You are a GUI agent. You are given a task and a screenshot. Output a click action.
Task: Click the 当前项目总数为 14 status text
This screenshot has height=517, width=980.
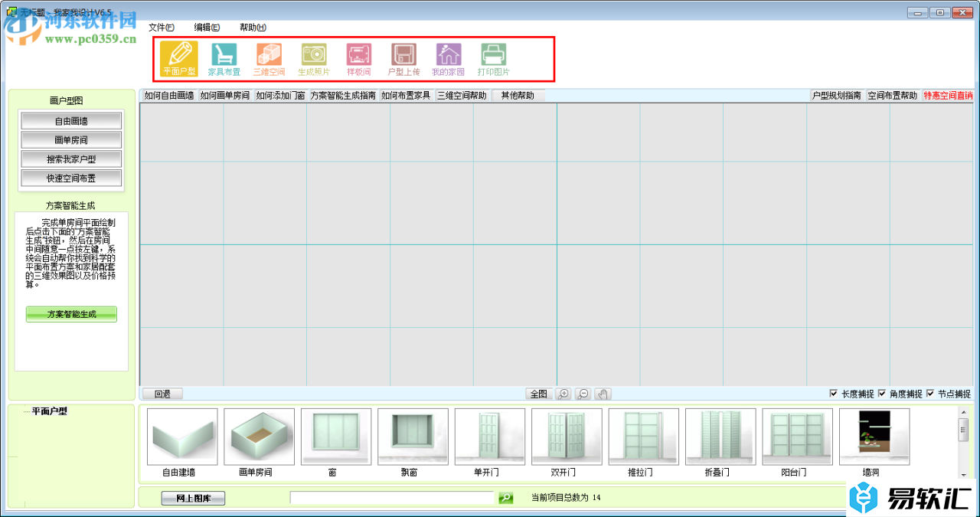tap(566, 498)
